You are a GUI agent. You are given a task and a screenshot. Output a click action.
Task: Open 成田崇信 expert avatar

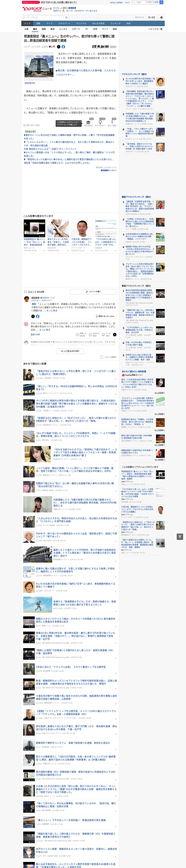(26, 299)
